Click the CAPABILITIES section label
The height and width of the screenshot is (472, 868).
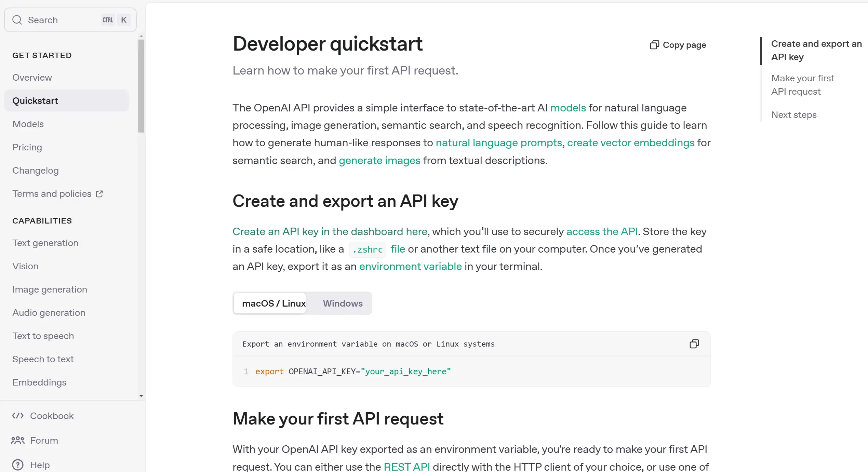click(x=42, y=221)
